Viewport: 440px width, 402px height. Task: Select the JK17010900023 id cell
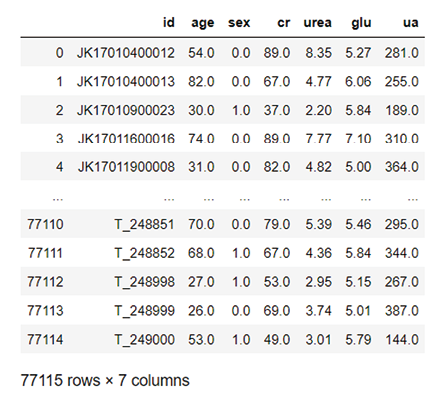click(126, 110)
